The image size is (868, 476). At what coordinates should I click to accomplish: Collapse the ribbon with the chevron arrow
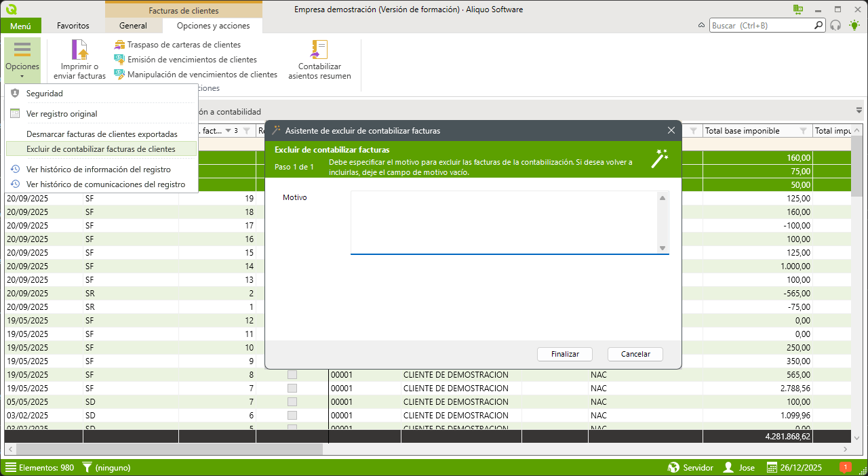click(701, 26)
